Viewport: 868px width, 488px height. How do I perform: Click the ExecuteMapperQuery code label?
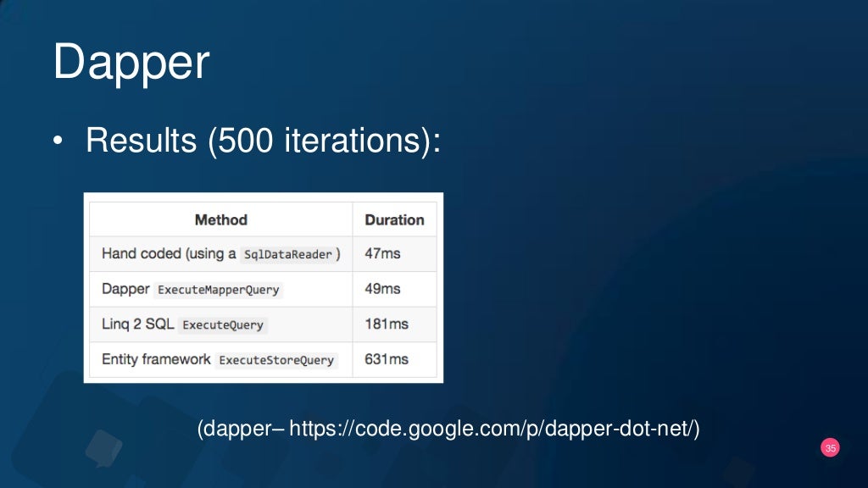click(219, 290)
